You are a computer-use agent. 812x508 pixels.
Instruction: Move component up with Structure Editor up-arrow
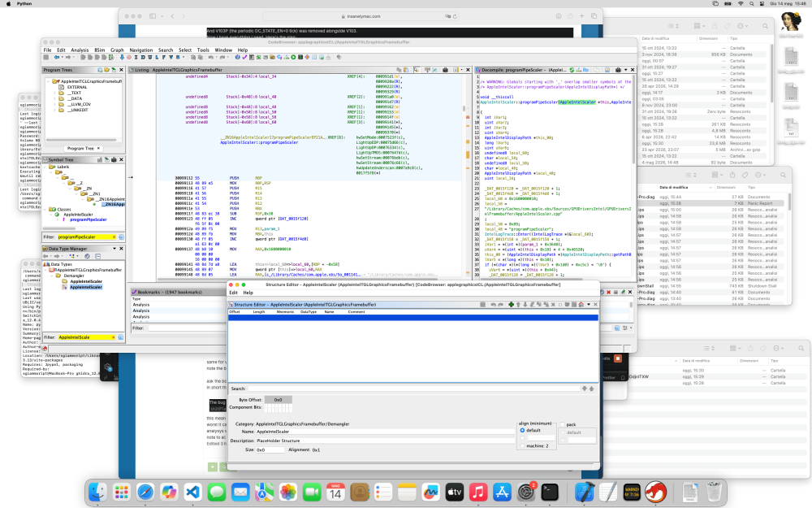point(518,305)
